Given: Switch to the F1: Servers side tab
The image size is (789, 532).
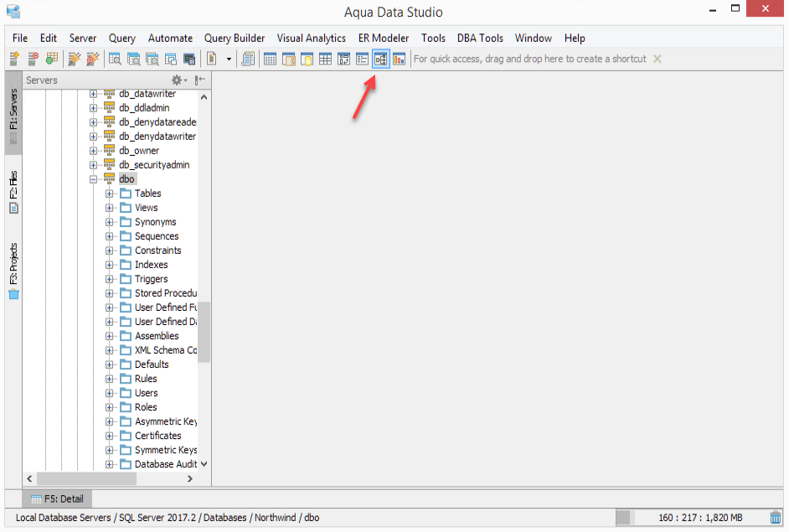Looking at the screenshot, I should point(13,114).
